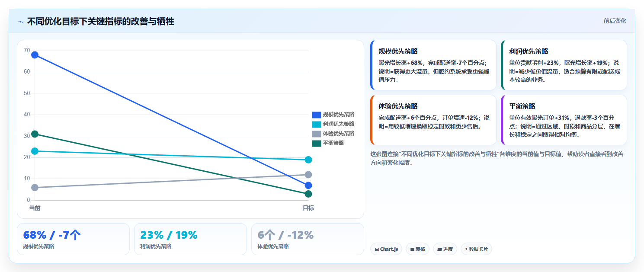The width and height of the screenshot is (644, 272).
Task: Select dark green data point at 31 当前
Action: pyautogui.click(x=35, y=134)
